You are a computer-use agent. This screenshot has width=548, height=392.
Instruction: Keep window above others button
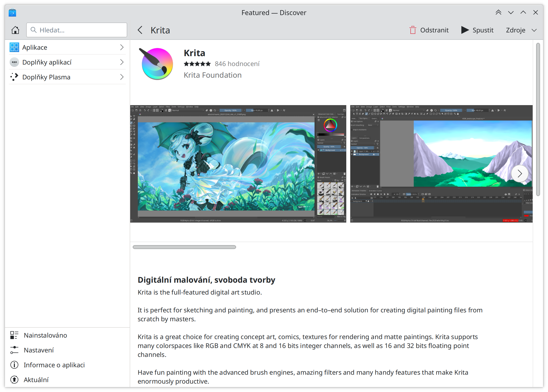(498, 12)
